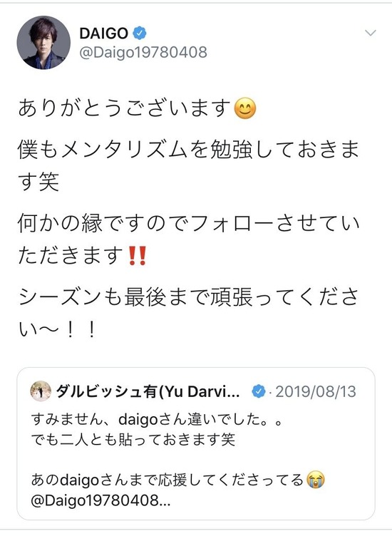The height and width of the screenshot is (536, 392).
Task: Click the red double exclamation emoji
Action: tap(138, 255)
